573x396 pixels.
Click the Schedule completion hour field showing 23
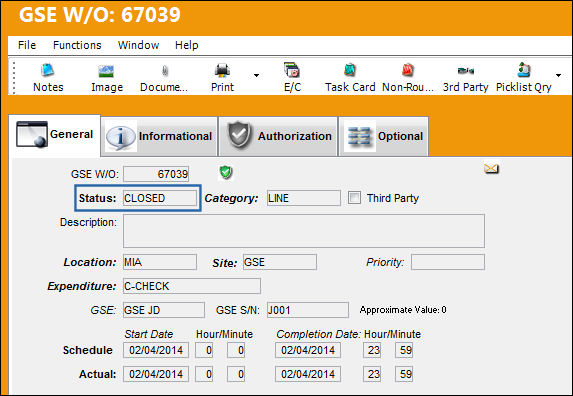(x=372, y=350)
